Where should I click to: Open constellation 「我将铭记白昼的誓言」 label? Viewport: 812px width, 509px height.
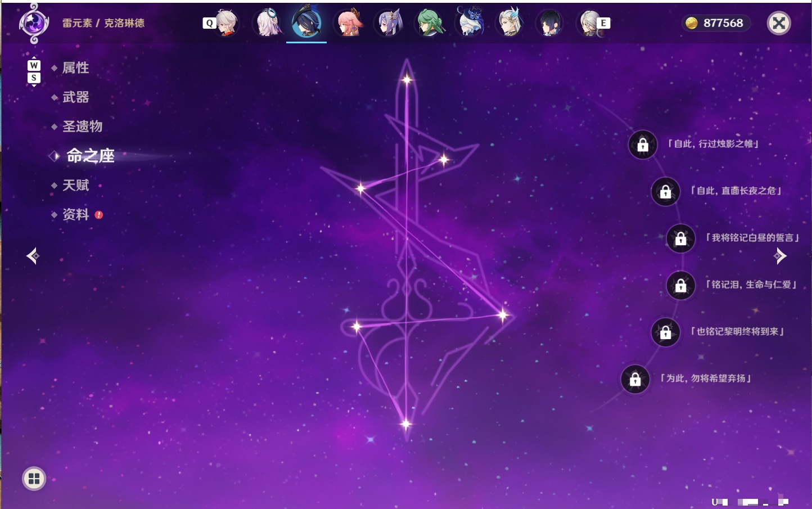coord(752,238)
